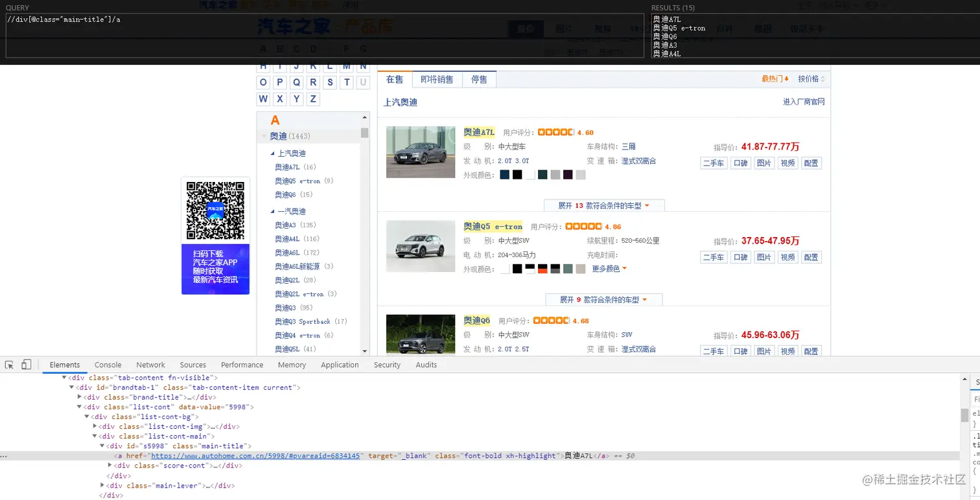980x500 pixels.
Task: Collapse the div class="list-cont" node
Action: tap(79, 407)
